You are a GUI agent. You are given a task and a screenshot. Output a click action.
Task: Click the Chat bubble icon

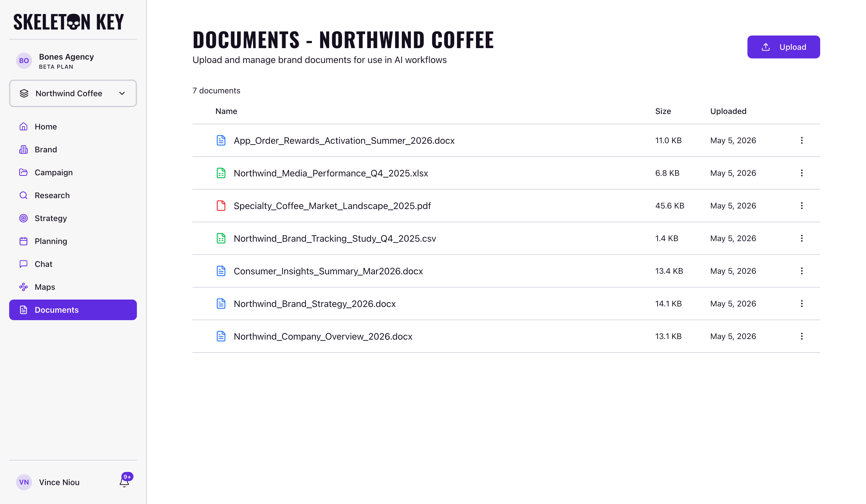click(23, 264)
